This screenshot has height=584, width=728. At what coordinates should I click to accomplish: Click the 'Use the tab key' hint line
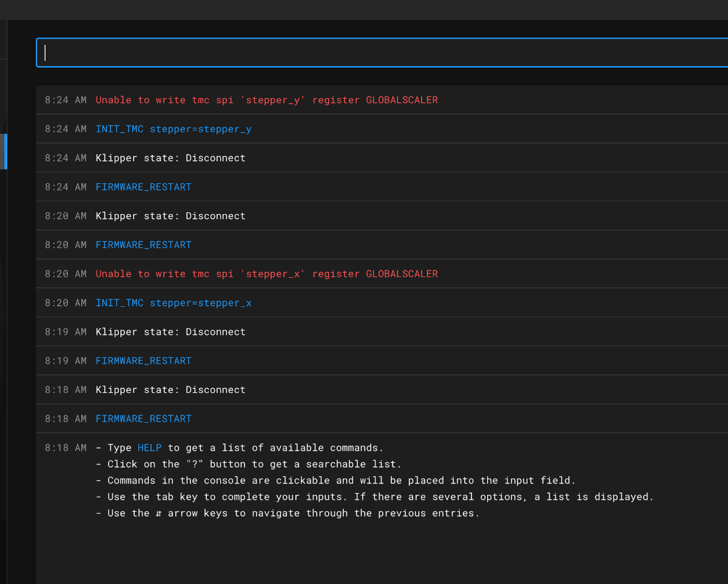coord(375,497)
